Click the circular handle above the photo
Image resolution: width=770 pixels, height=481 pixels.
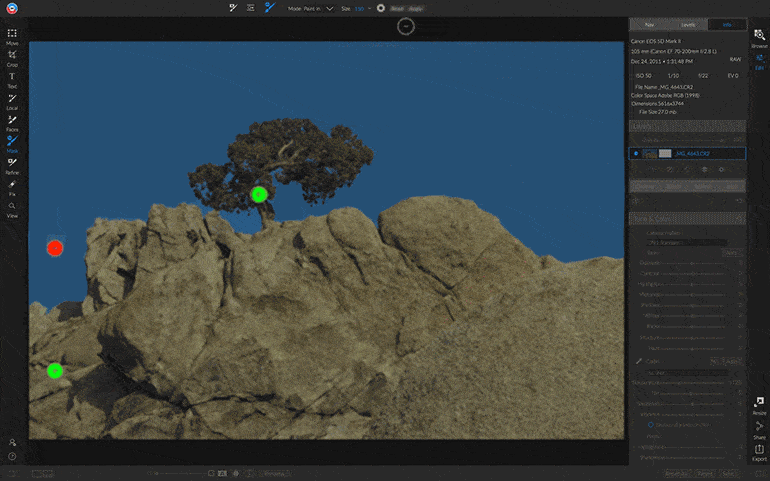(406, 27)
